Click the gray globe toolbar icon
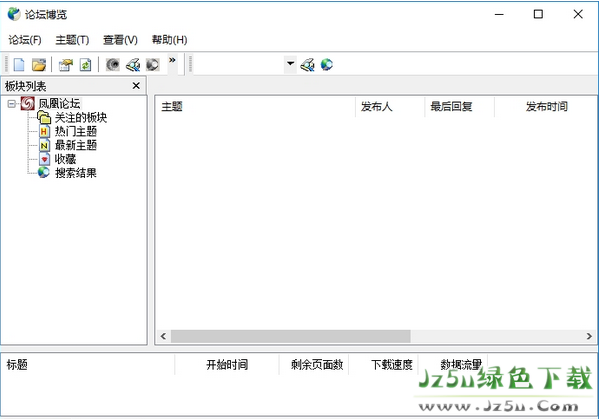 (x=152, y=65)
